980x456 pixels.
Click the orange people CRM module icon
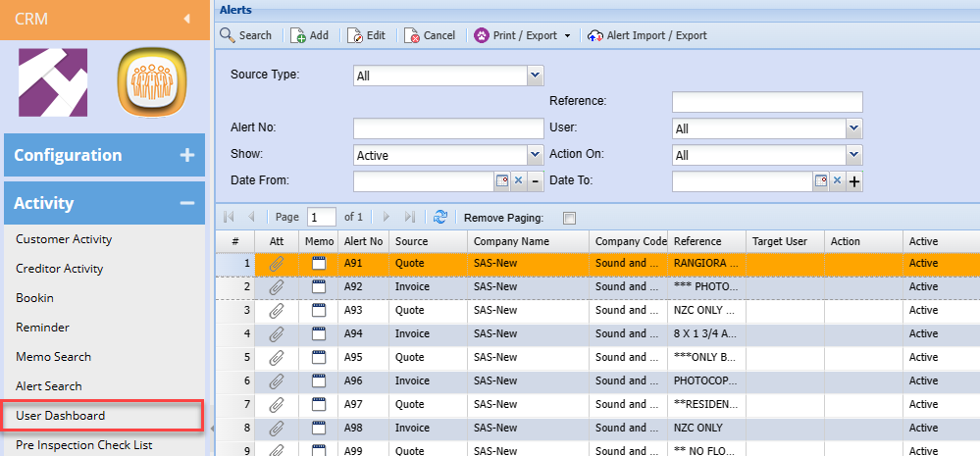tap(150, 82)
